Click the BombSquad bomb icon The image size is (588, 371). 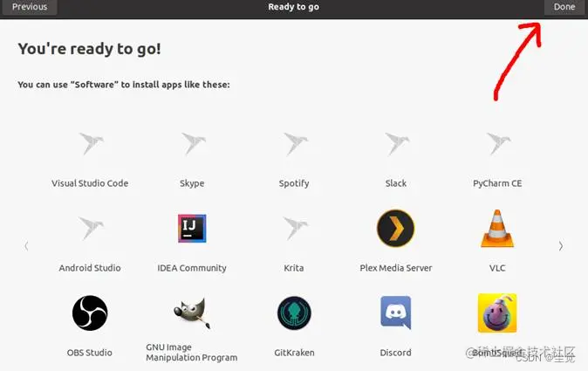[497, 313]
